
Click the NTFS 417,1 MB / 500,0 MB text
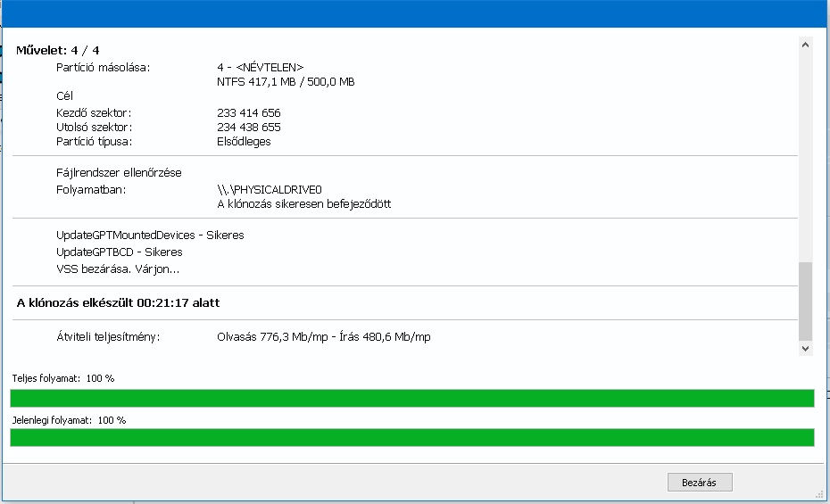(x=286, y=82)
